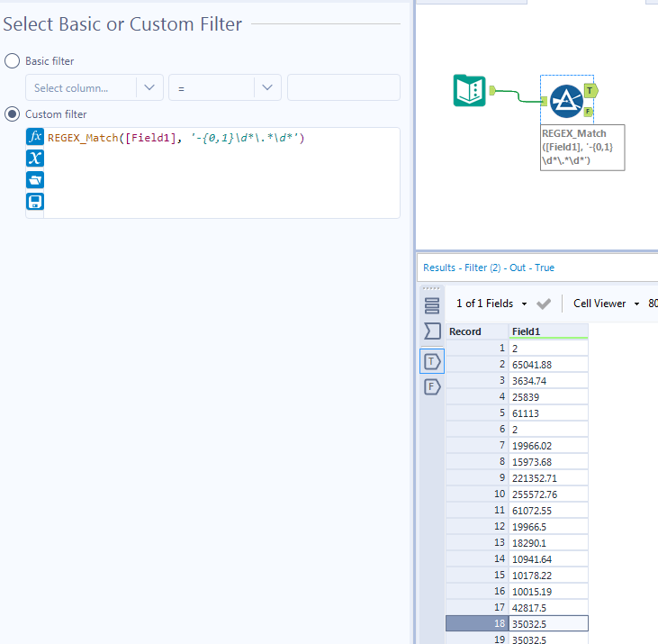Select cell with value 65041.88

point(548,365)
